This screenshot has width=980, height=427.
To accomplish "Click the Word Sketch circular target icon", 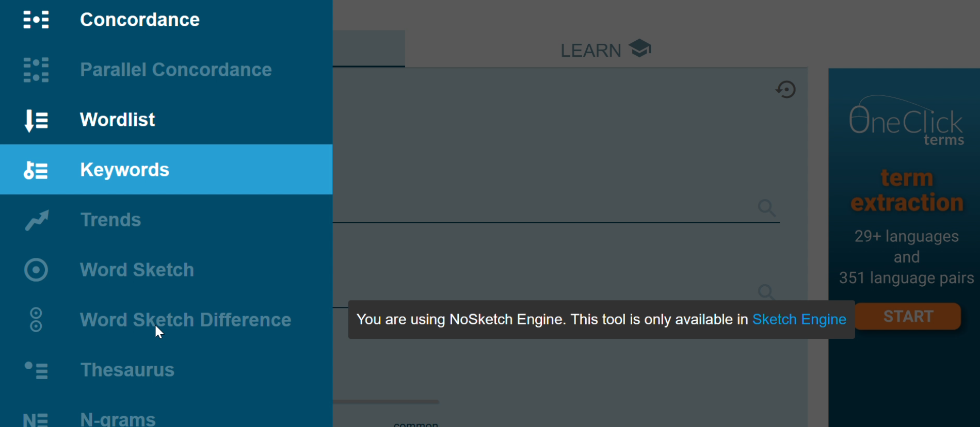I will coord(36,270).
